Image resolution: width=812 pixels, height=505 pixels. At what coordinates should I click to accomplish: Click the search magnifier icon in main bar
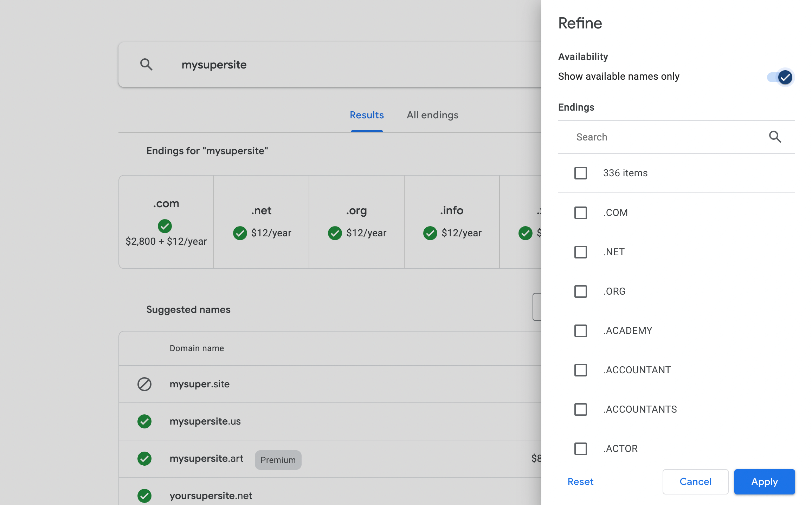[147, 64]
